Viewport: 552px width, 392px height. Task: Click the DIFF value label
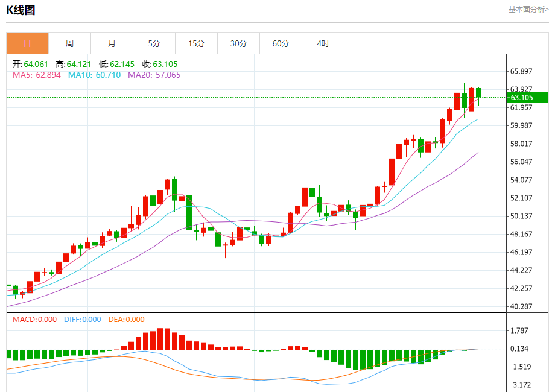point(82,320)
